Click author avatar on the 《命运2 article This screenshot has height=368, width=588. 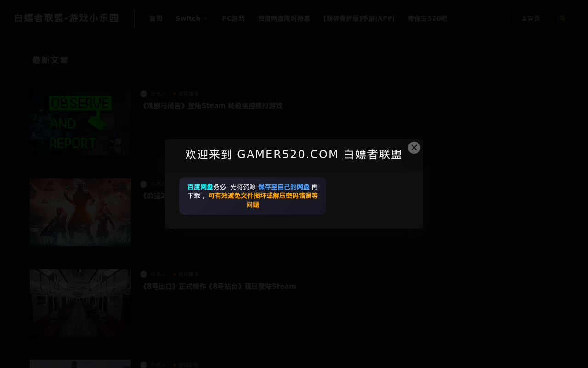(x=144, y=184)
